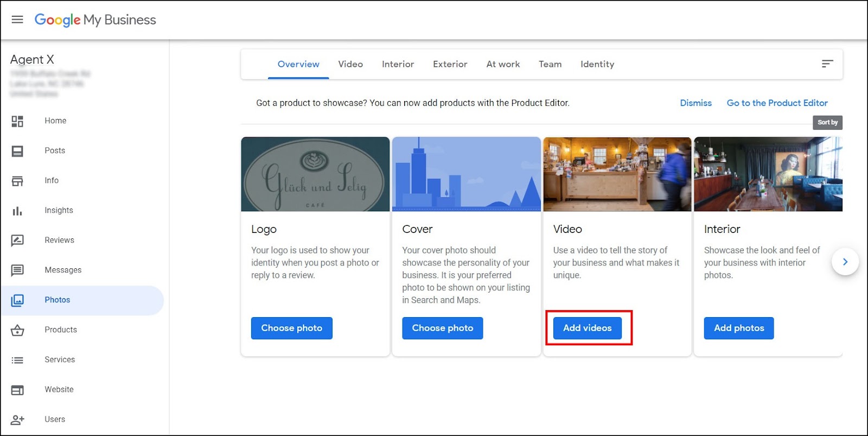Click the Video card heading
This screenshot has width=868, height=436.
[x=567, y=229]
